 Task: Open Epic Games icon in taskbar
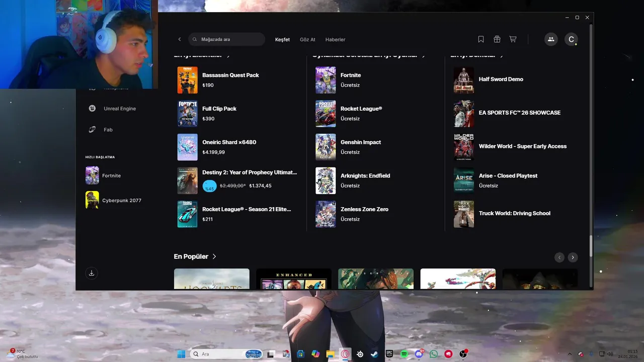coord(389,354)
